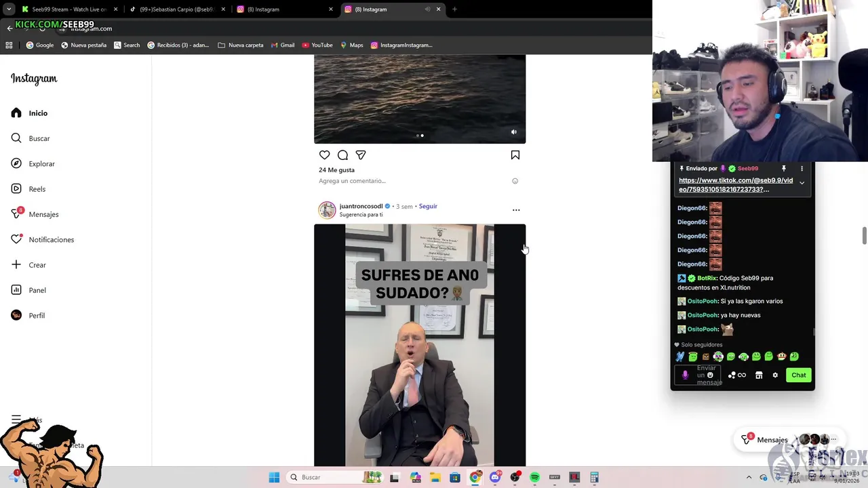Open 24 Me gusta likes list
The width and height of the screenshot is (868, 488).
point(336,170)
